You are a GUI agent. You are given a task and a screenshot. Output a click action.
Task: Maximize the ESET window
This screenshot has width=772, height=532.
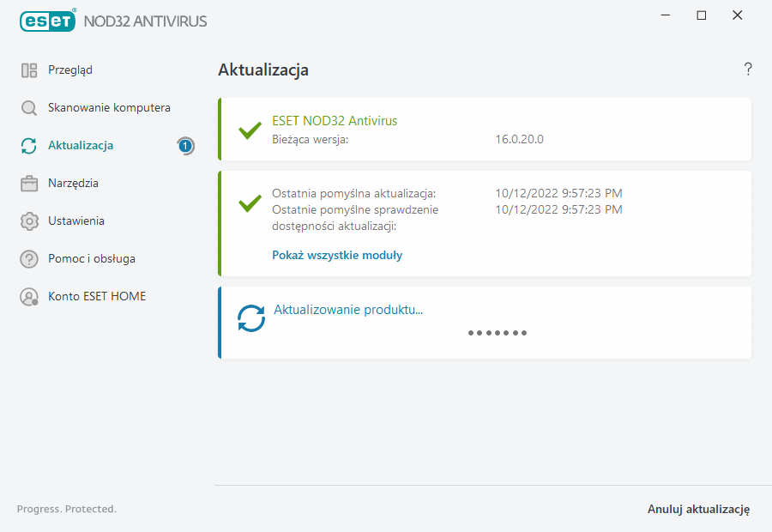pyautogui.click(x=702, y=15)
